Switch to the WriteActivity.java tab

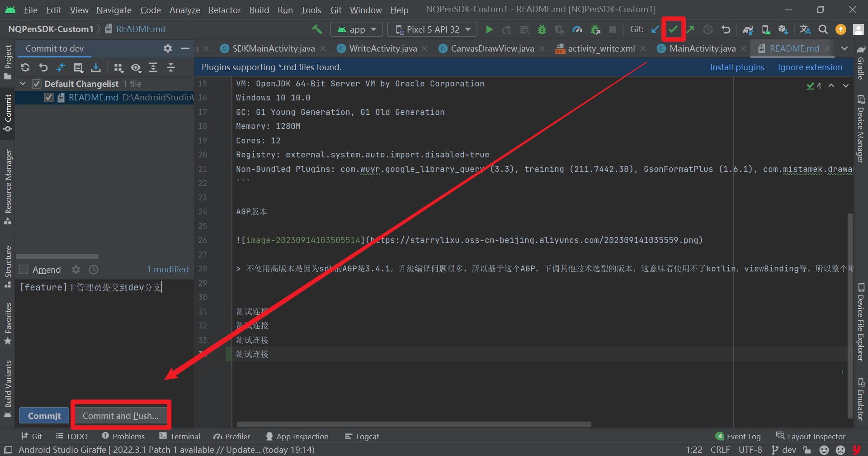coord(382,48)
